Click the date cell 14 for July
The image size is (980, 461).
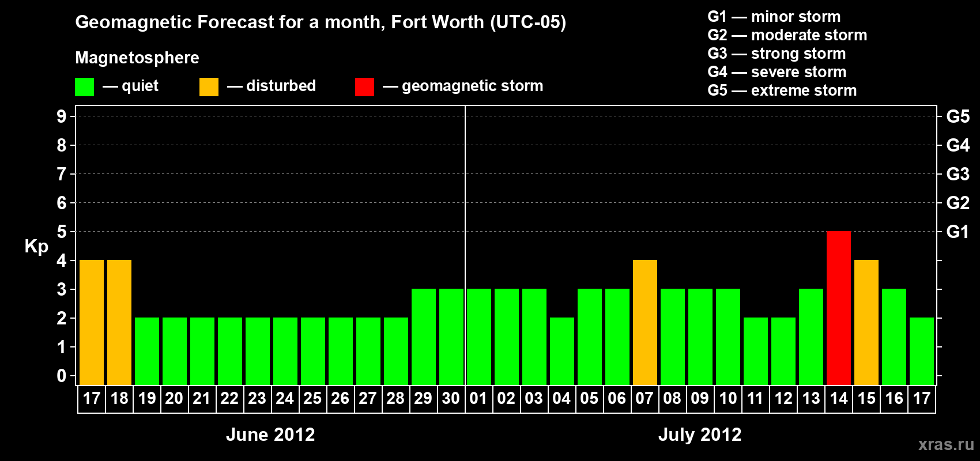(839, 399)
